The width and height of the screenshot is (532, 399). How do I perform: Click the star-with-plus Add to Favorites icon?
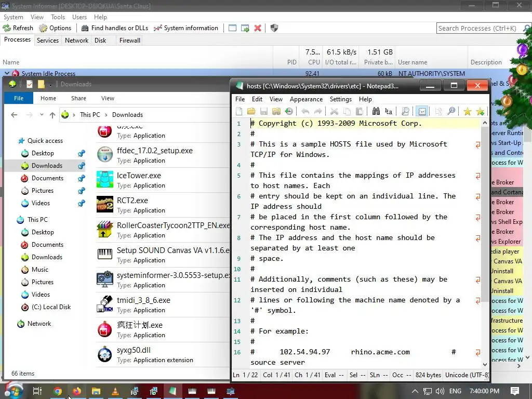pyautogui.click(x=480, y=111)
